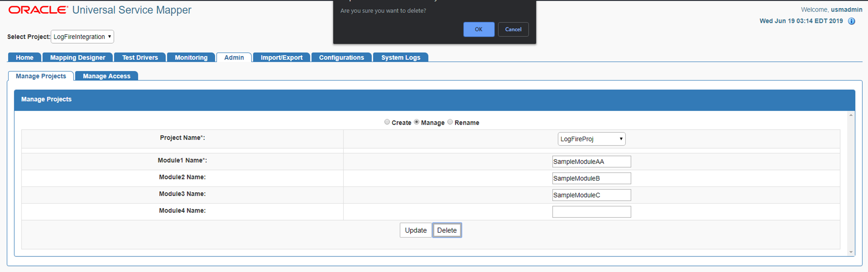Click inside the Module4 Name field
868x272 pixels.
[x=591, y=211]
